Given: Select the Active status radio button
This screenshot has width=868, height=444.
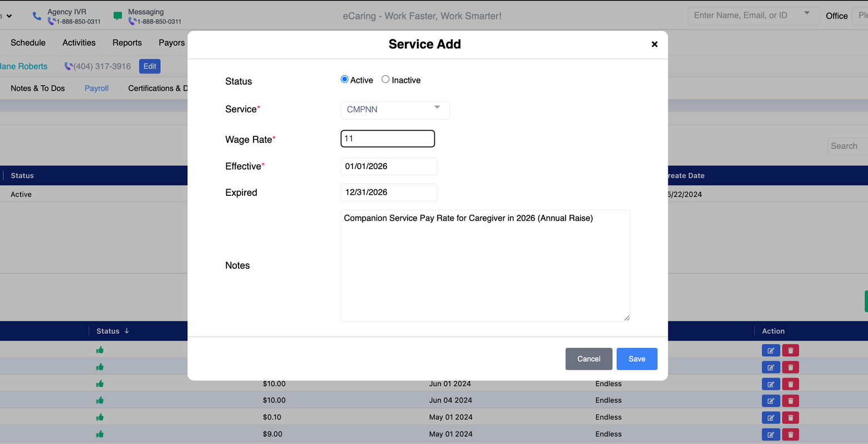Looking at the screenshot, I should coord(345,80).
